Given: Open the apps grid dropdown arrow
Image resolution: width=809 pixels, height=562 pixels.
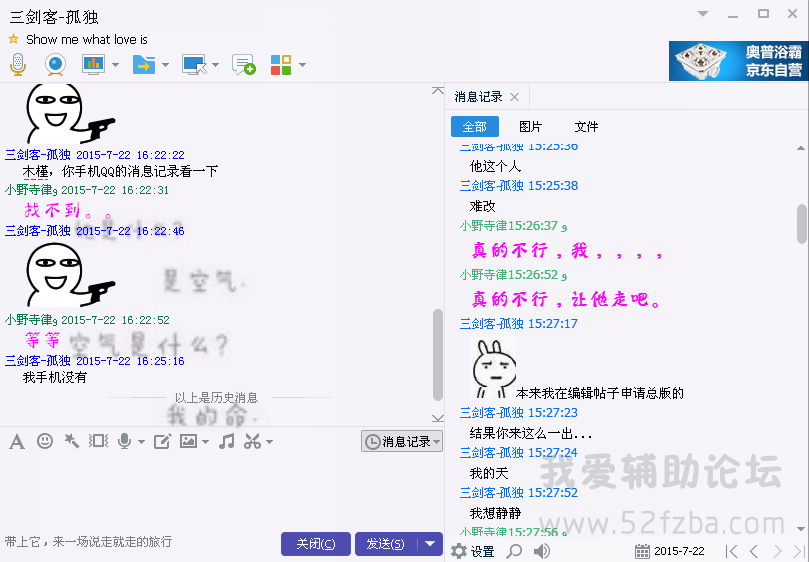Looking at the screenshot, I should click(302, 65).
